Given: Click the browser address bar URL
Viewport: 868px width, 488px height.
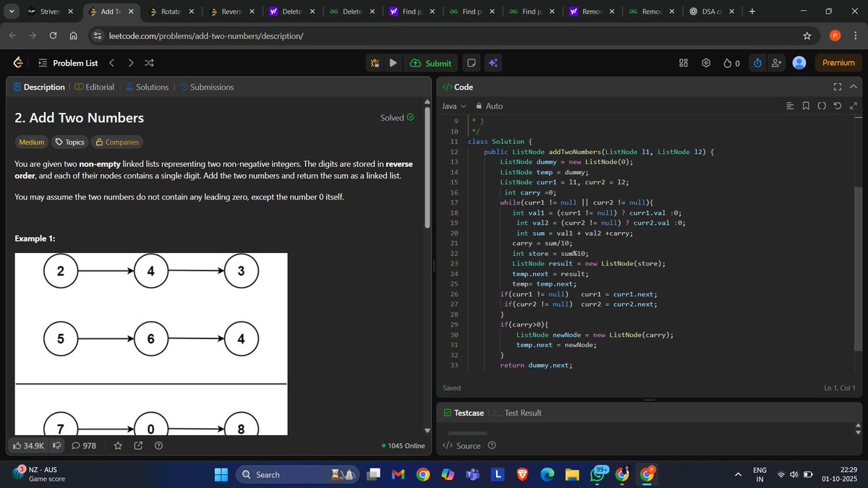Looking at the screenshot, I should (206, 35).
